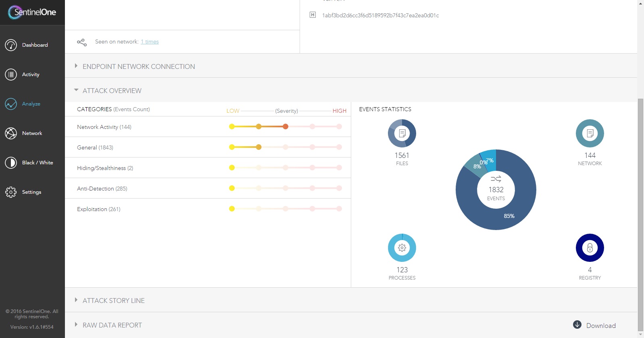This screenshot has width=644, height=338.
Task: Click the share icon beside Seen on network
Action: [x=82, y=42]
